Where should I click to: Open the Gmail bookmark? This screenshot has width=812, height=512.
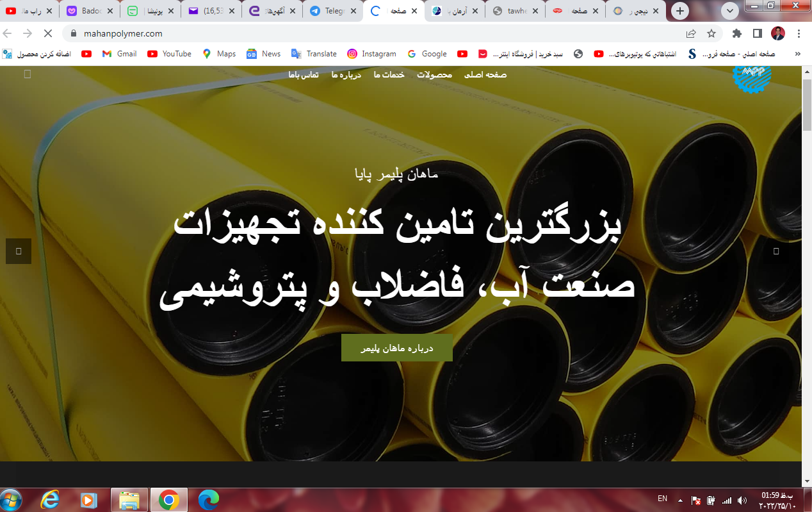pos(119,54)
